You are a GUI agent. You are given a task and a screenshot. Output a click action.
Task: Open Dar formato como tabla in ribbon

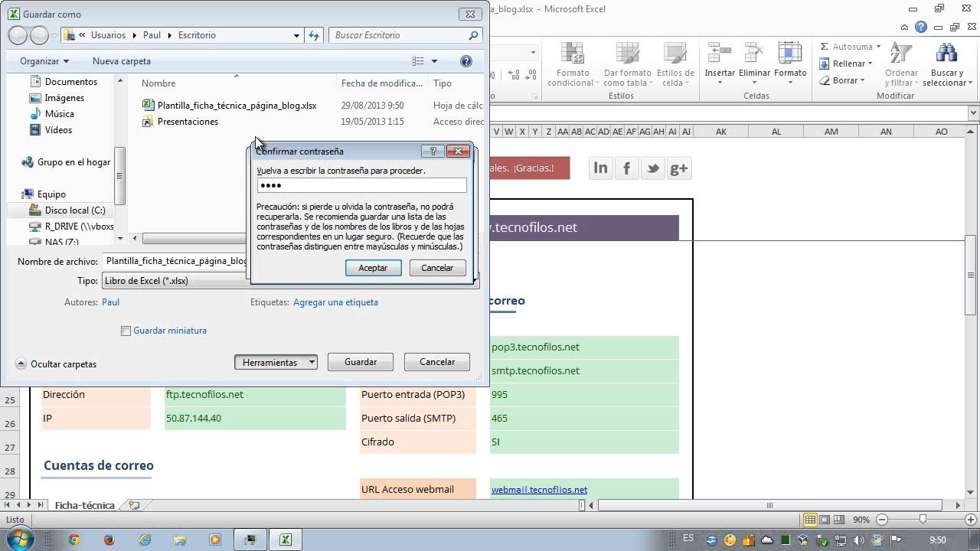[627, 64]
